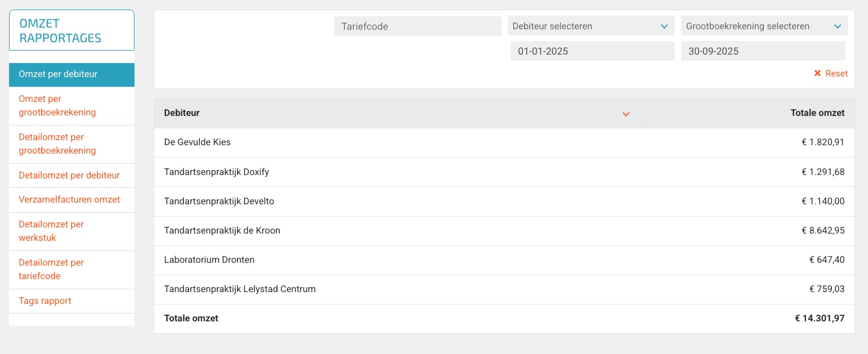Click the Totale omzet column header
Image resolution: width=868 pixels, height=354 pixels.
[817, 113]
